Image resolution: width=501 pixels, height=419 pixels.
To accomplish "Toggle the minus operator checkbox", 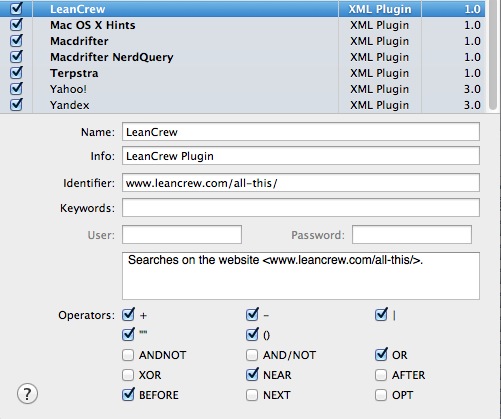I will [252, 315].
